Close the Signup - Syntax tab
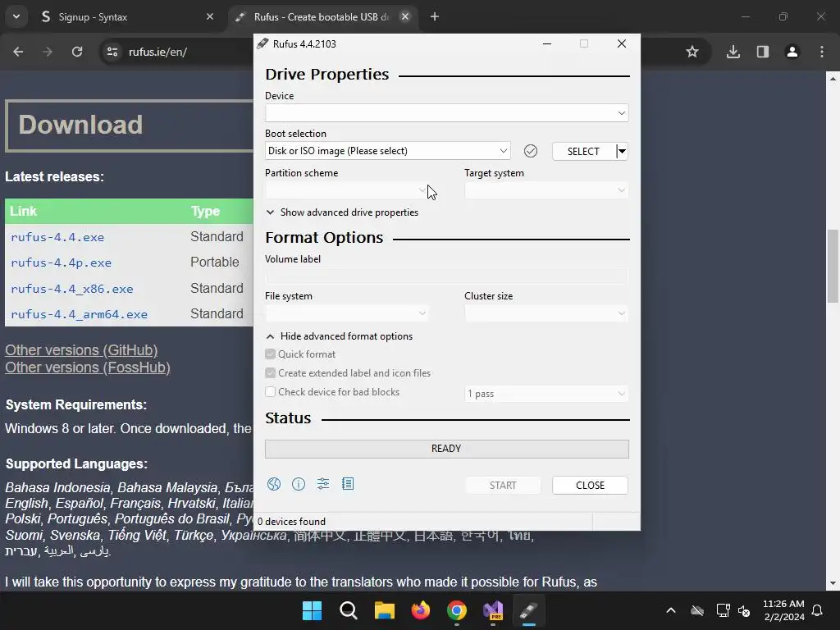 (x=210, y=17)
